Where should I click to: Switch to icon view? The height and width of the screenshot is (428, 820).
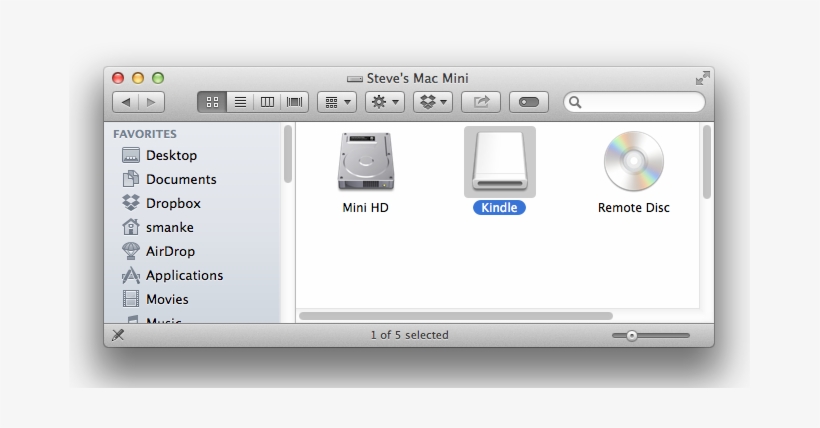pos(212,102)
